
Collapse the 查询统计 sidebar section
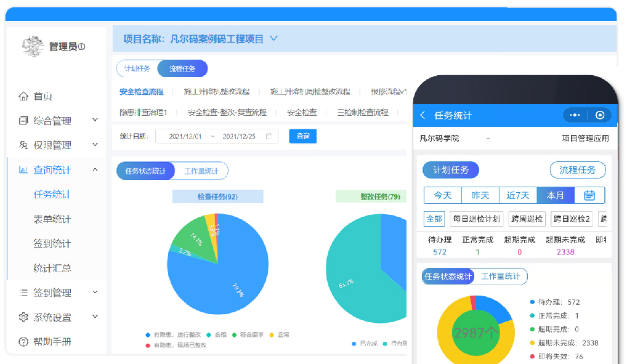pyautogui.click(x=95, y=169)
